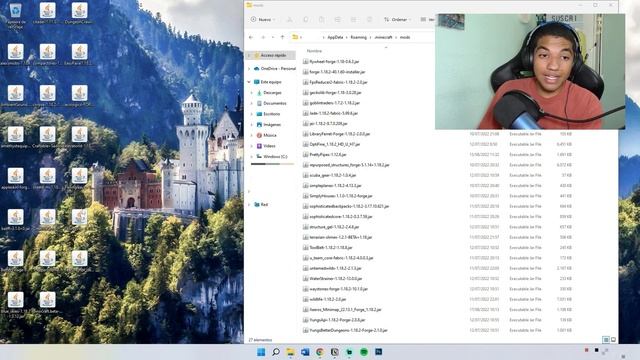The image size is (640, 360).
Task: Select repurposed_structures_forge jar file
Action: [x=346, y=165]
